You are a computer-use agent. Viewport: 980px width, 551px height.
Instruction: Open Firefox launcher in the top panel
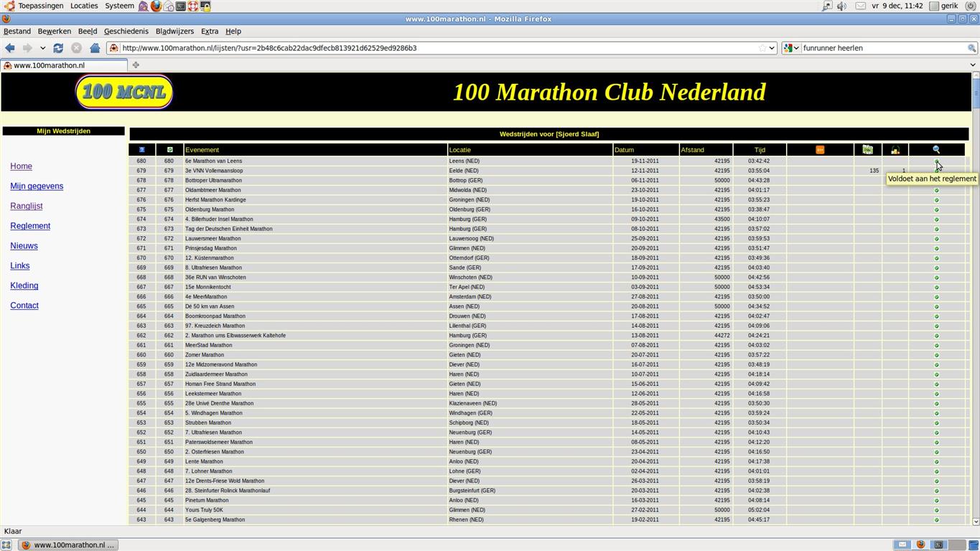click(x=156, y=6)
